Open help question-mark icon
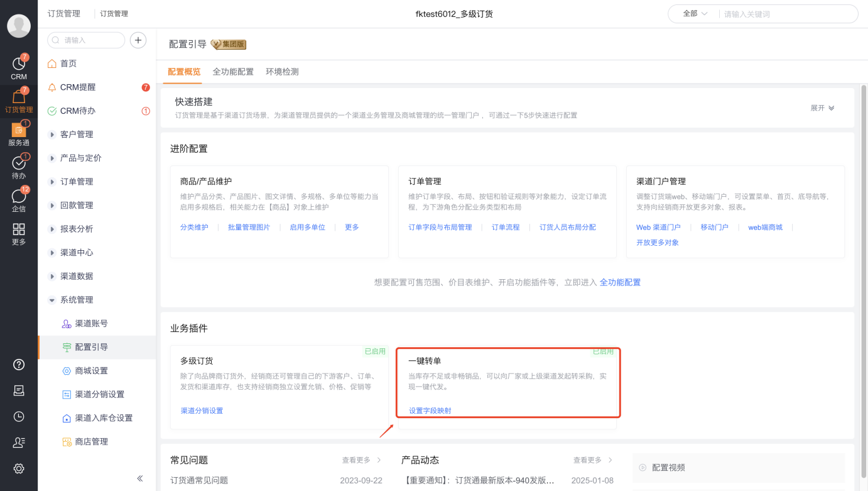 19,365
